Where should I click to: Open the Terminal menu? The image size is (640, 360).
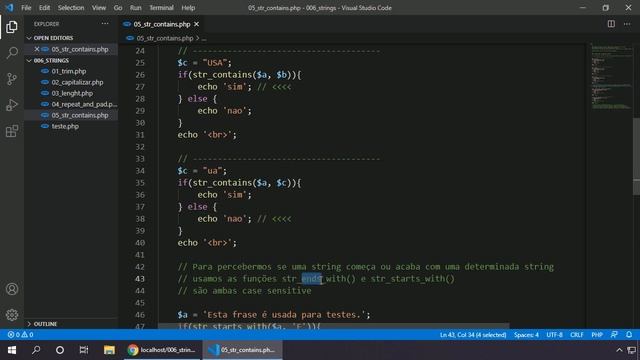(161, 8)
